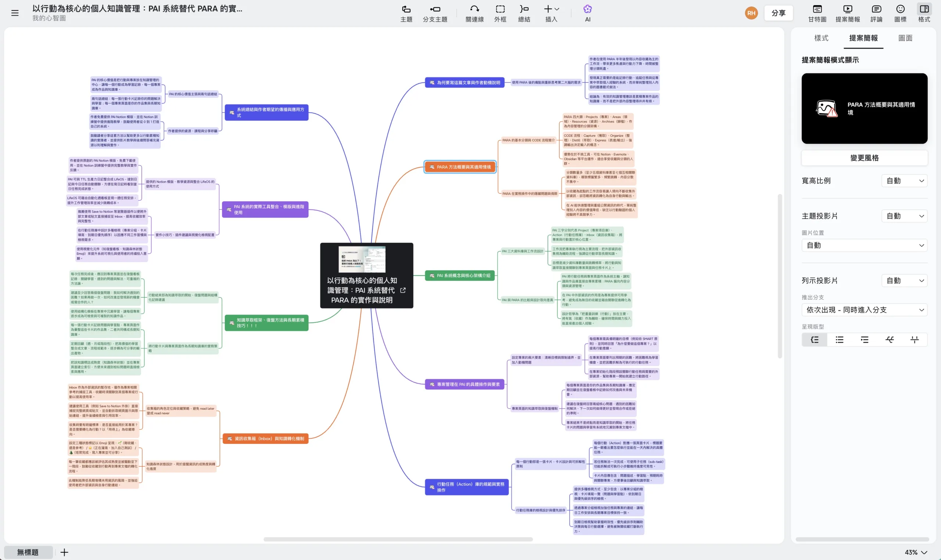Expand the 列示投影片 dropdown
The image size is (941, 560).
point(904,280)
